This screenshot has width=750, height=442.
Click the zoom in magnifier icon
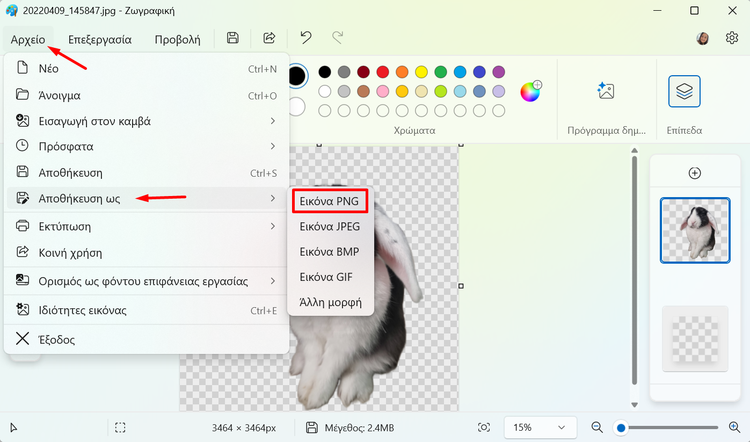click(734, 427)
